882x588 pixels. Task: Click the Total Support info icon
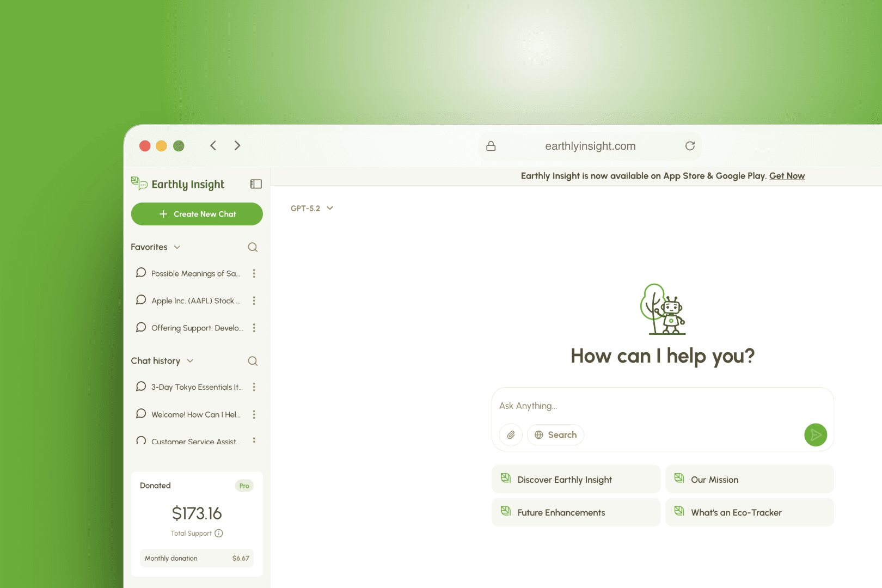click(x=219, y=534)
